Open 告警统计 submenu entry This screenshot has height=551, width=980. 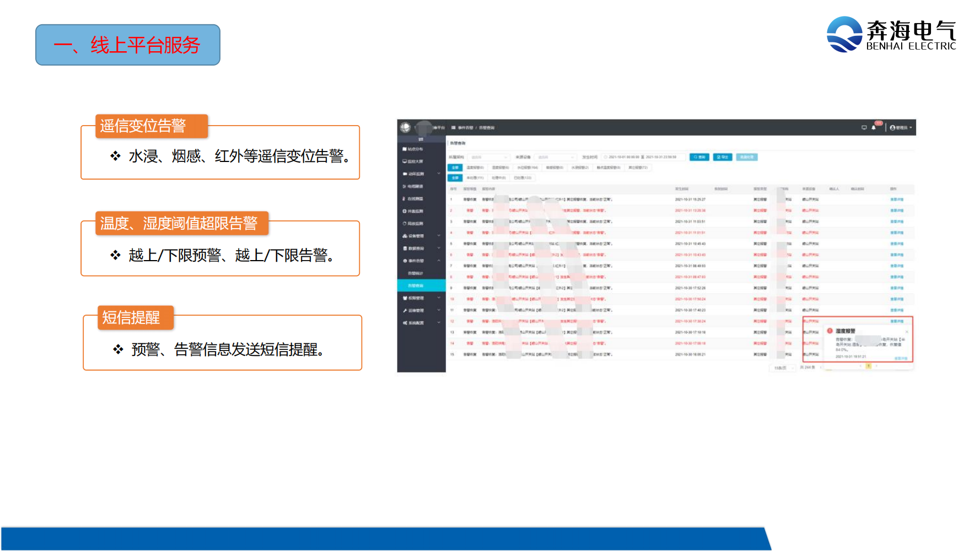click(421, 273)
